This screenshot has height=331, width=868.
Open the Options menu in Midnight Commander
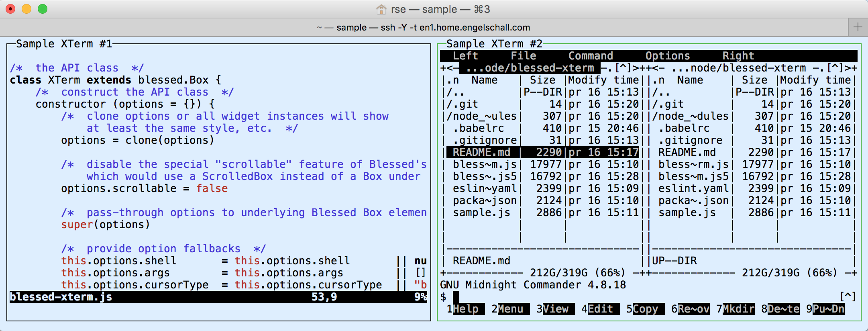[x=668, y=56]
